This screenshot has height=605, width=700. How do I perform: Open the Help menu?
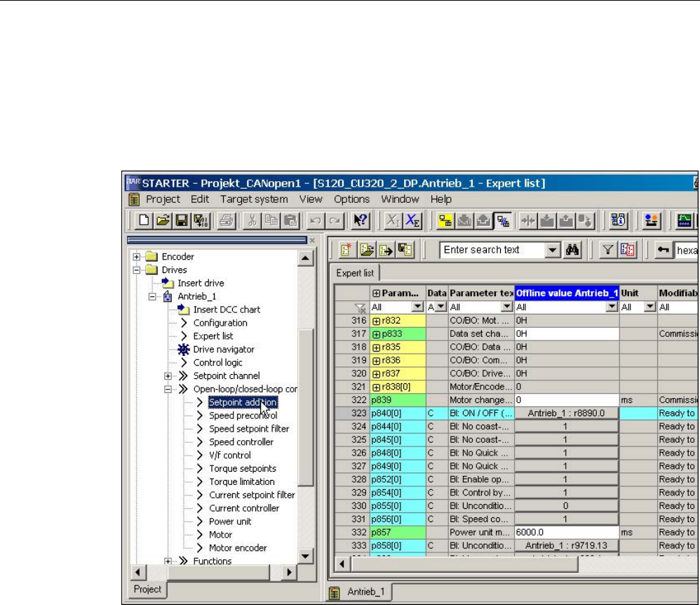pos(441,199)
